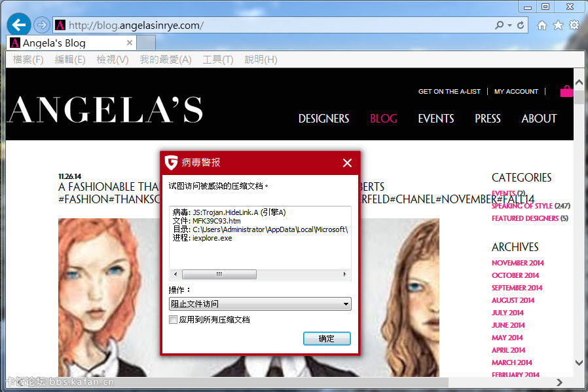The image size is (588, 392).
Task: Click the ANGELA'S site logo
Action: click(105, 109)
